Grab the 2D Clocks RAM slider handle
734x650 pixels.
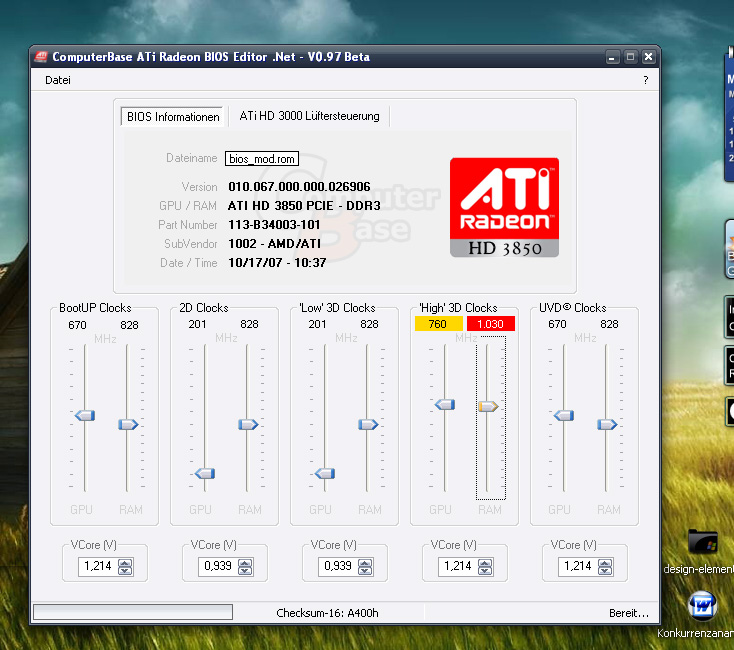click(248, 424)
